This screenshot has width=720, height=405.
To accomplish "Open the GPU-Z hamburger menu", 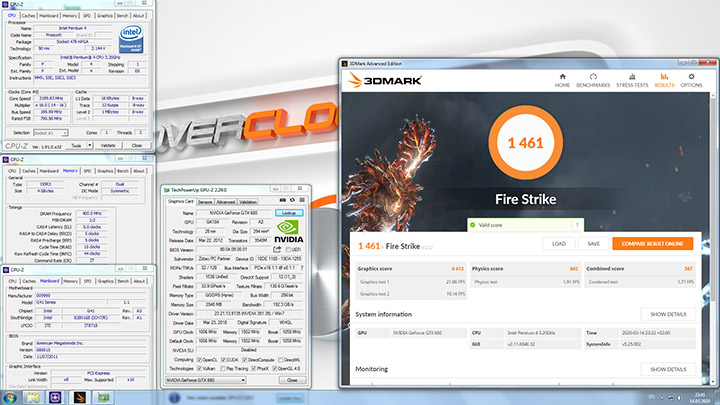I will 302,200.
